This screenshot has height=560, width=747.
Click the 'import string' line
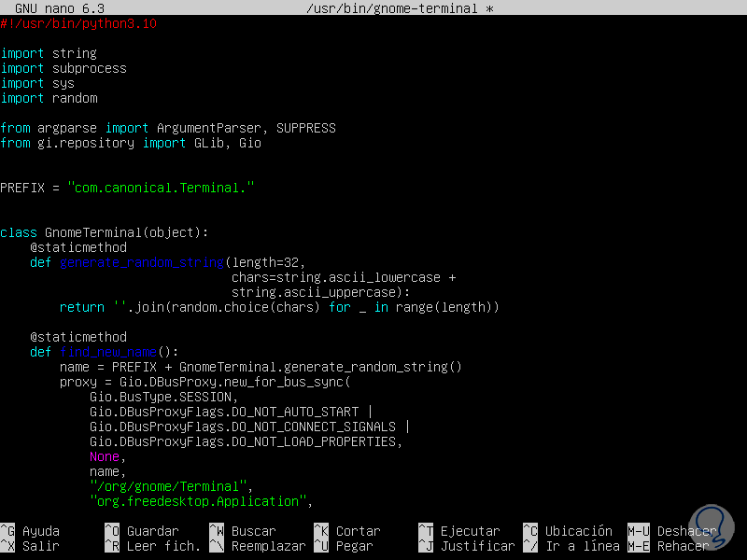pos(49,53)
